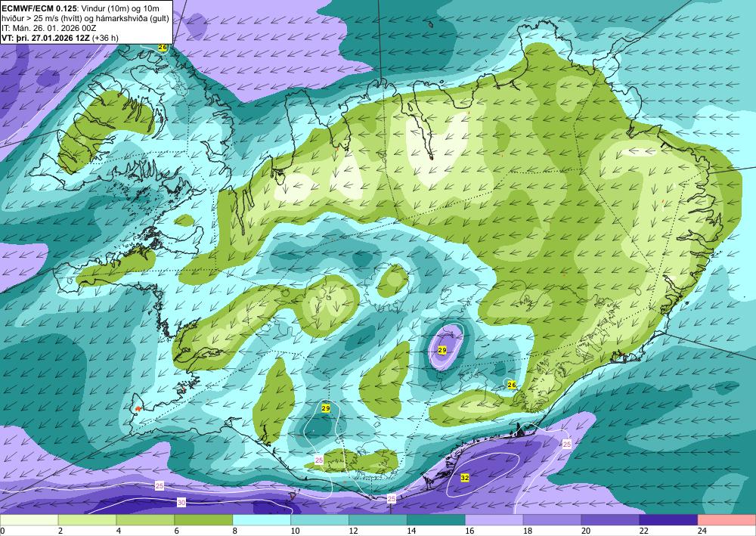
Task: Click the '24' value on the legend scale
Action: tap(702, 531)
